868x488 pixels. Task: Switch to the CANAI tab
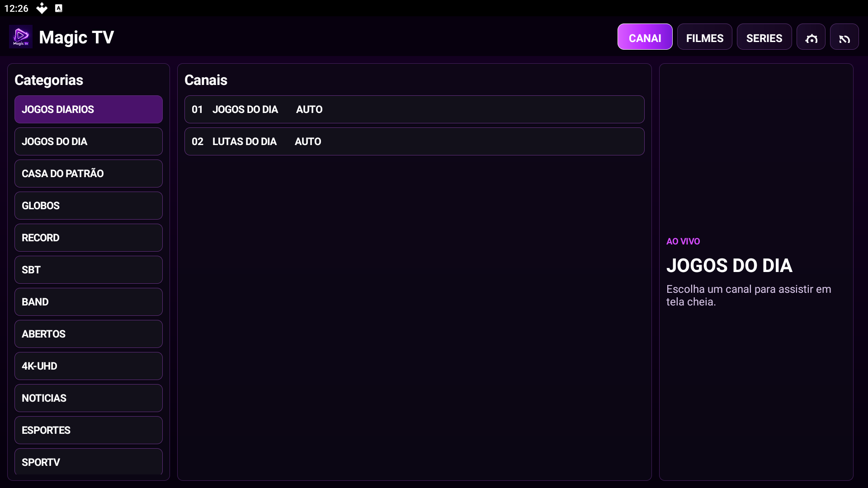[645, 37]
